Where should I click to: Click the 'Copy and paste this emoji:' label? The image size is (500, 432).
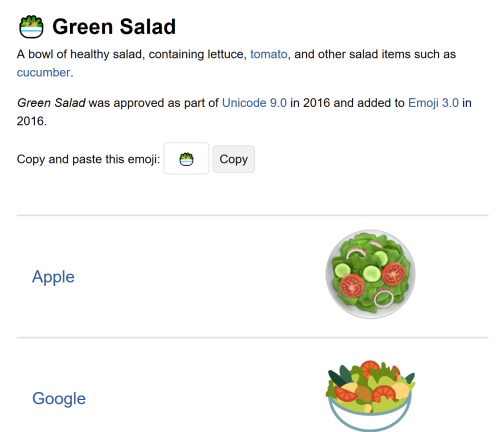(88, 159)
